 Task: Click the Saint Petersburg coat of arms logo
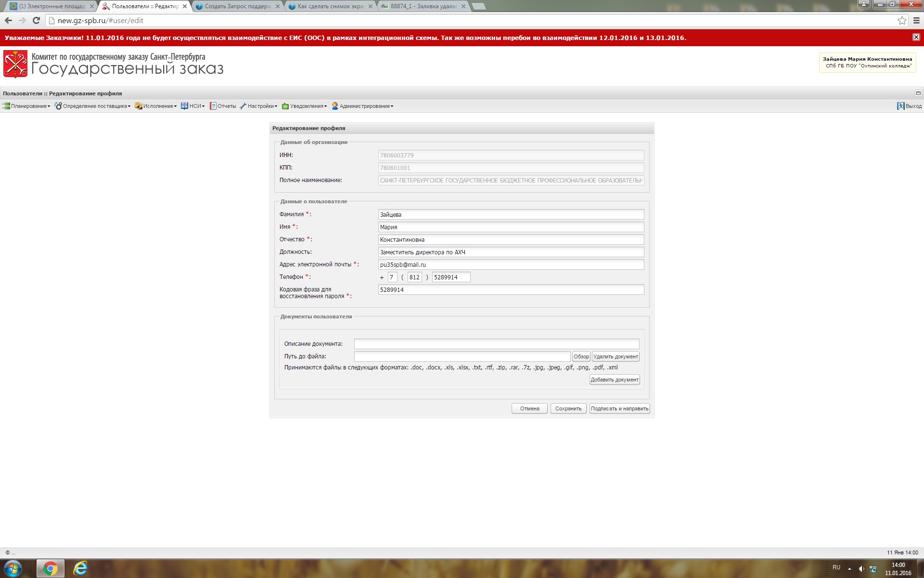click(15, 64)
